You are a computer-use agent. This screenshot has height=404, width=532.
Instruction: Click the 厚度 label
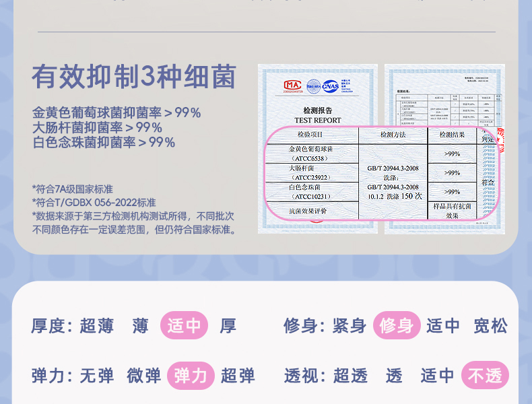[x=52, y=326]
